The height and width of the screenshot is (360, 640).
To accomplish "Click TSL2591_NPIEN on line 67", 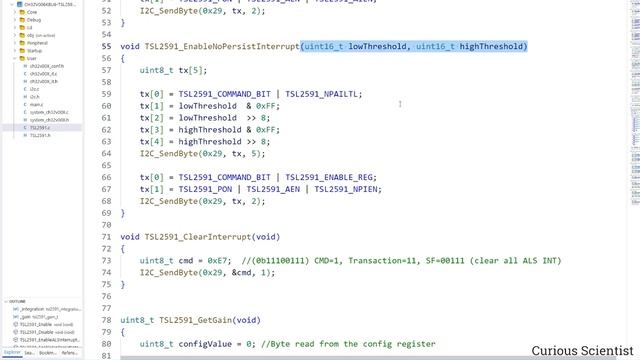I will pyautogui.click(x=346, y=189).
